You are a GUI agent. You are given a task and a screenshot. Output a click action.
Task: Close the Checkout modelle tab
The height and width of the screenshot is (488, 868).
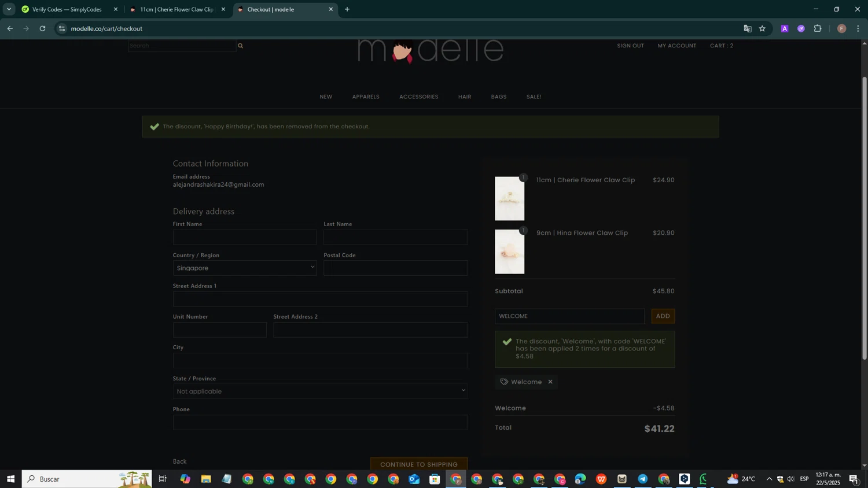[x=331, y=9]
